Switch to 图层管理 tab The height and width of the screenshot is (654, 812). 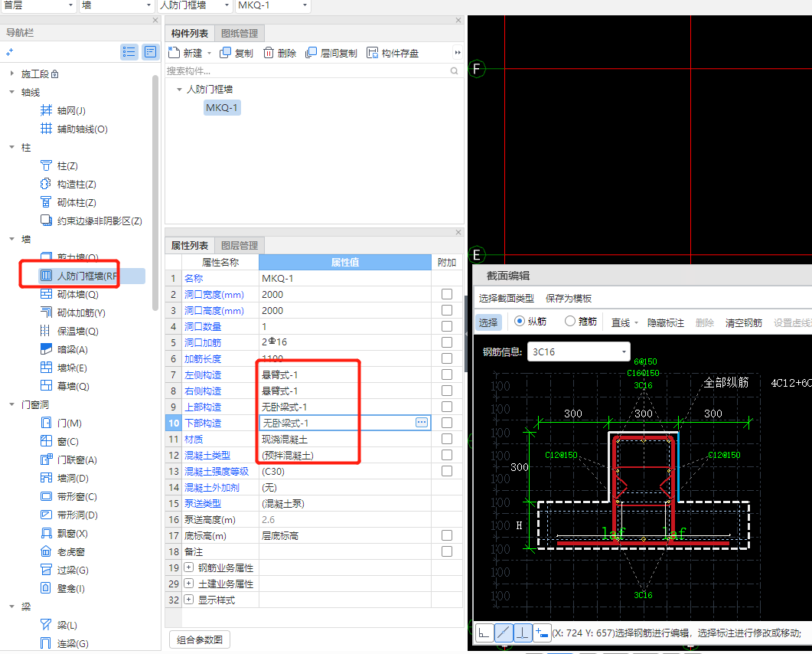(x=240, y=246)
